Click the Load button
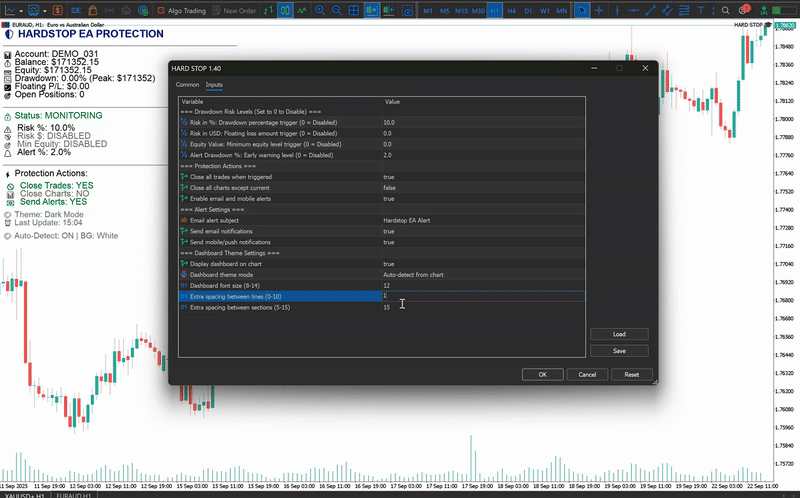The image size is (800, 498). [619, 334]
